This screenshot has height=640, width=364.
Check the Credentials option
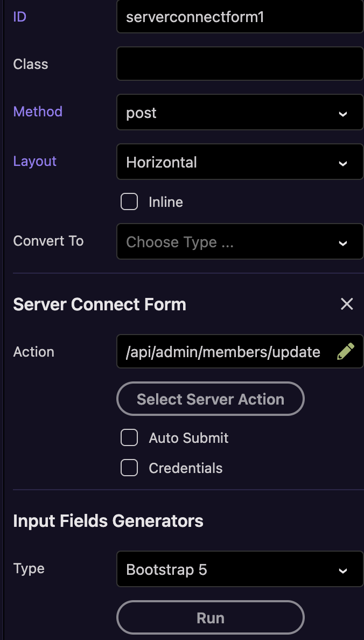pyautogui.click(x=129, y=468)
